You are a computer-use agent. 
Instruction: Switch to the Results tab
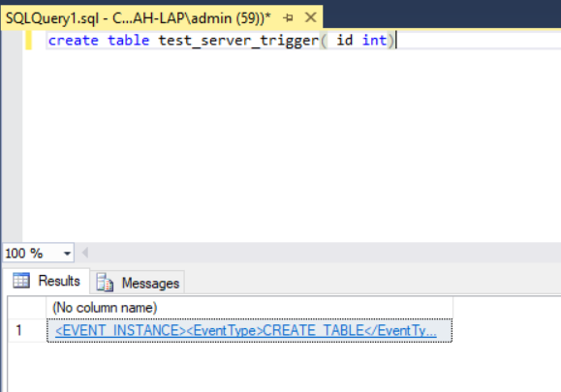pos(47,282)
